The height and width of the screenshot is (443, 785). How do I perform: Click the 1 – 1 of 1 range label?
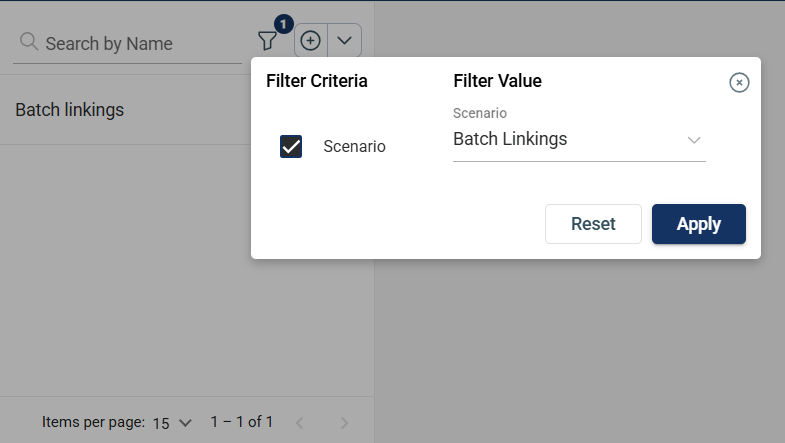point(241,422)
